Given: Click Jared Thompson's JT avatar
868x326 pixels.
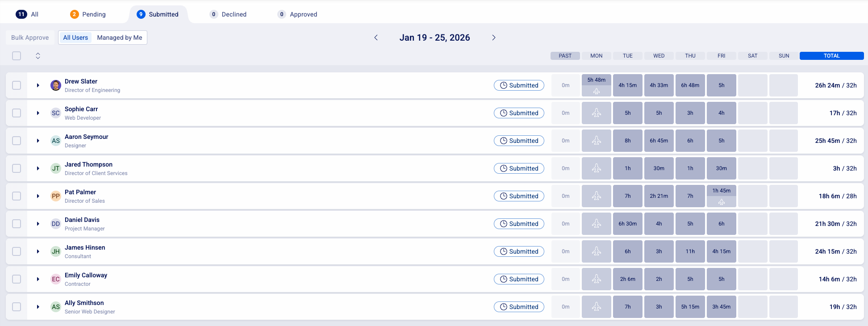Looking at the screenshot, I should pyautogui.click(x=56, y=168).
